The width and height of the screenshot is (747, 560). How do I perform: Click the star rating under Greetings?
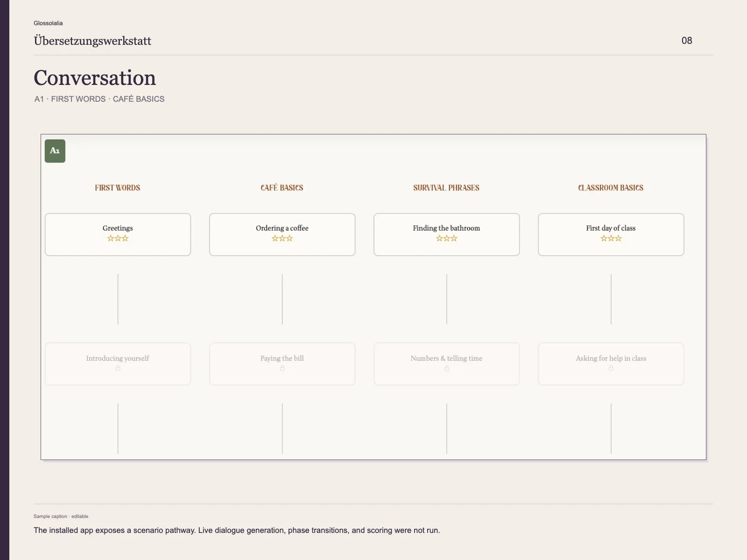[118, 238]
